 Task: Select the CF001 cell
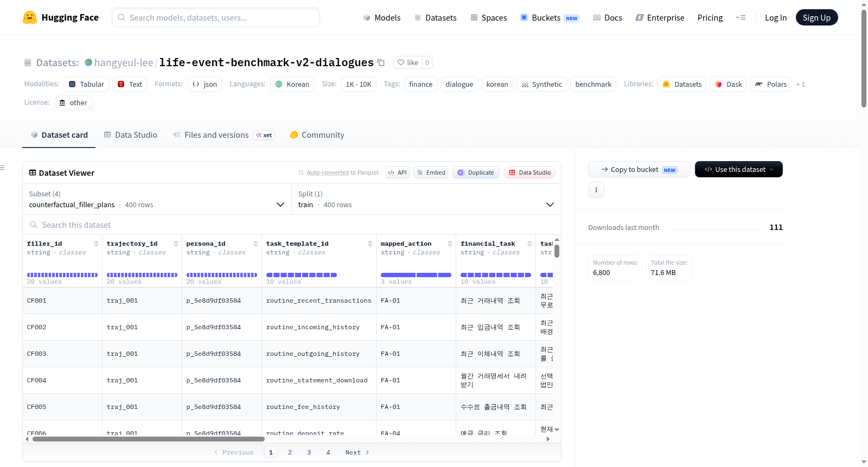[62, 300]
